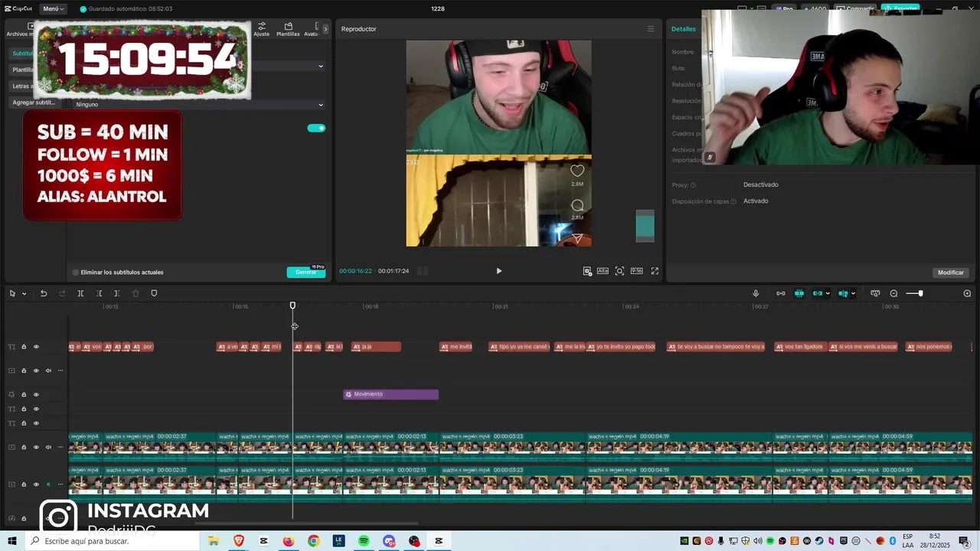Open the upper video track's more options dots

click(60, 370)
